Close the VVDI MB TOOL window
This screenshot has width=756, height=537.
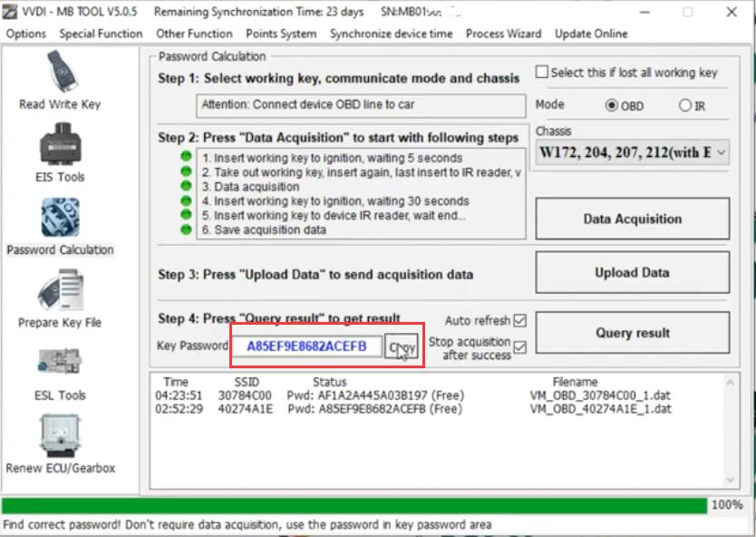(x=732, y=12)
